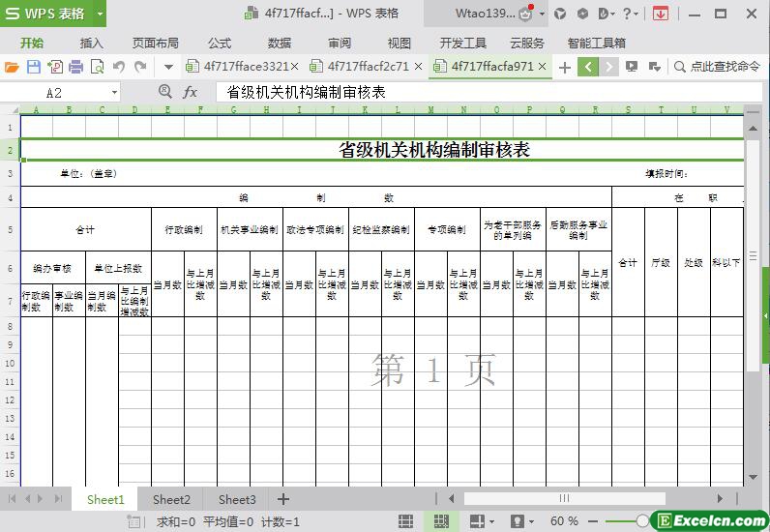
Task: Click the 60 % zoom level
Action: 563,521
